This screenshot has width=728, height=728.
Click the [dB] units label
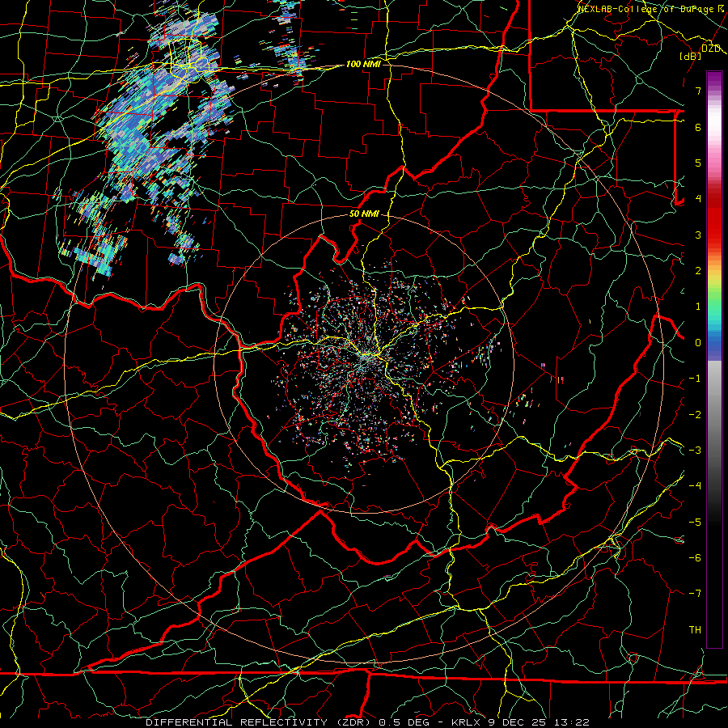tap(691, 56)
